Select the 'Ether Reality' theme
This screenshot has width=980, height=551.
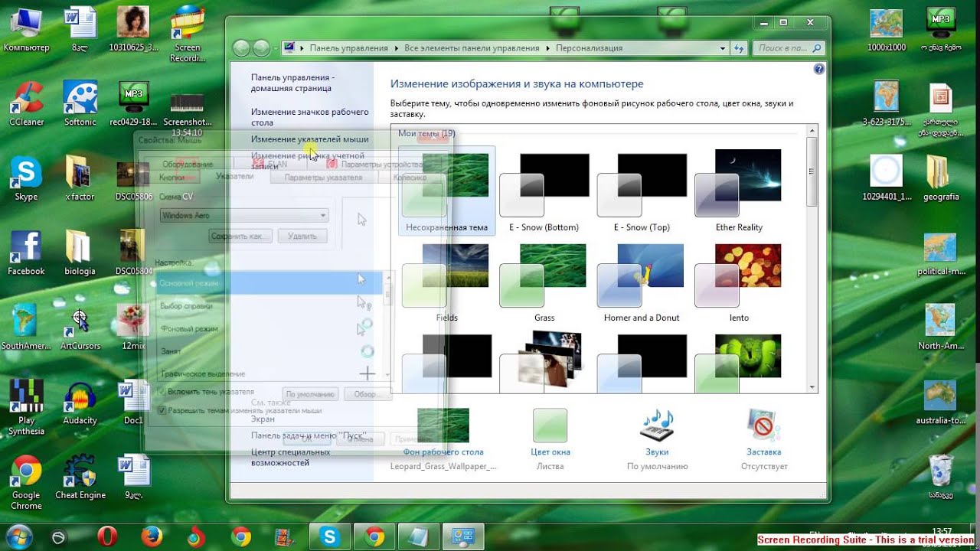(739, 191)
